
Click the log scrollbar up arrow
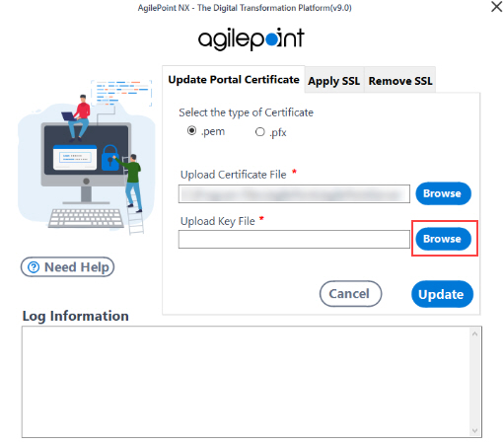[x=474, y=333]
